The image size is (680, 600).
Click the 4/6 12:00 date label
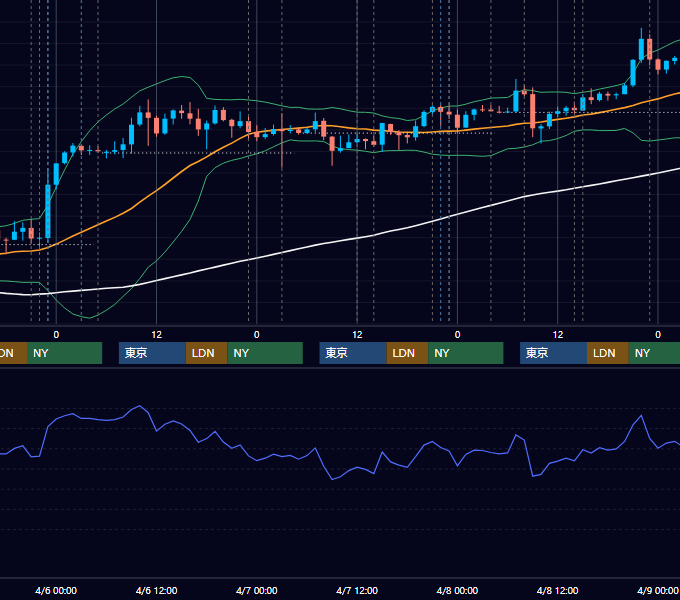click(x=157, y=590)
